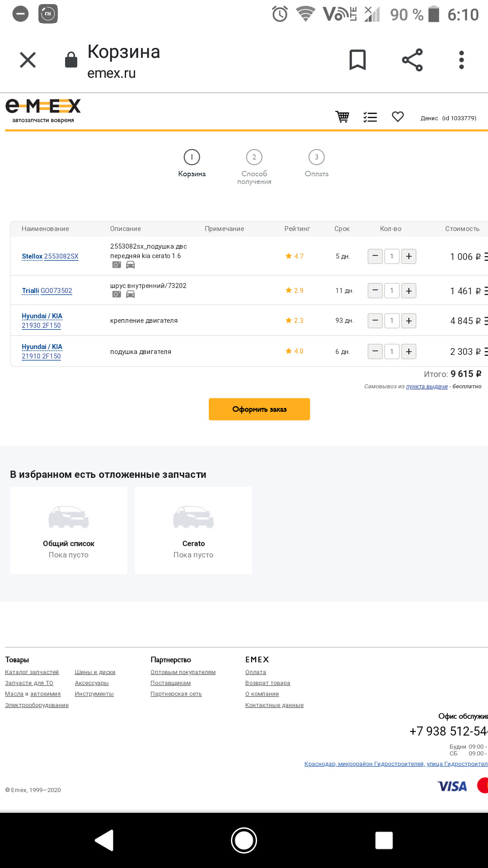
Task: Decrease quantity of подушка двигателя
Action: click(x=375, y=351)
